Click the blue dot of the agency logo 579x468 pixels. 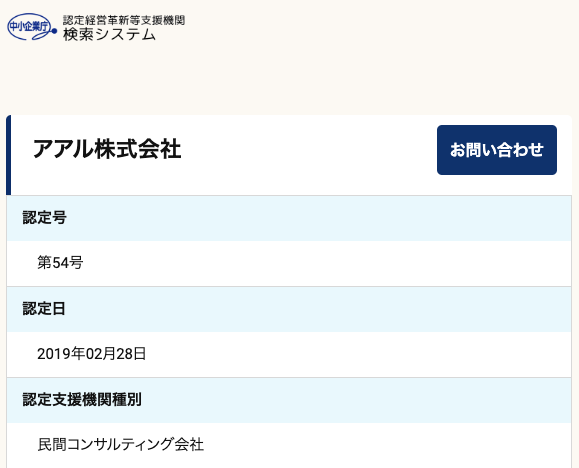coord(54,31)
